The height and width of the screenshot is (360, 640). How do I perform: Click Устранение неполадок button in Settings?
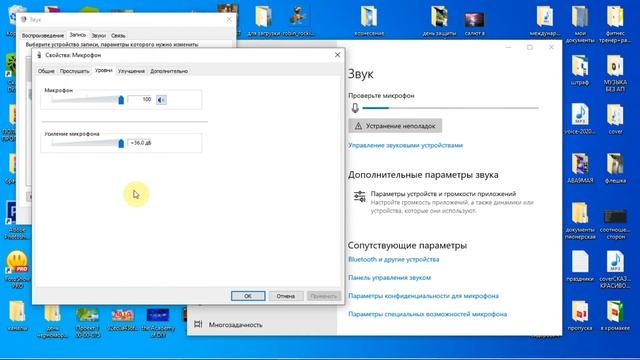click(395, 126)
